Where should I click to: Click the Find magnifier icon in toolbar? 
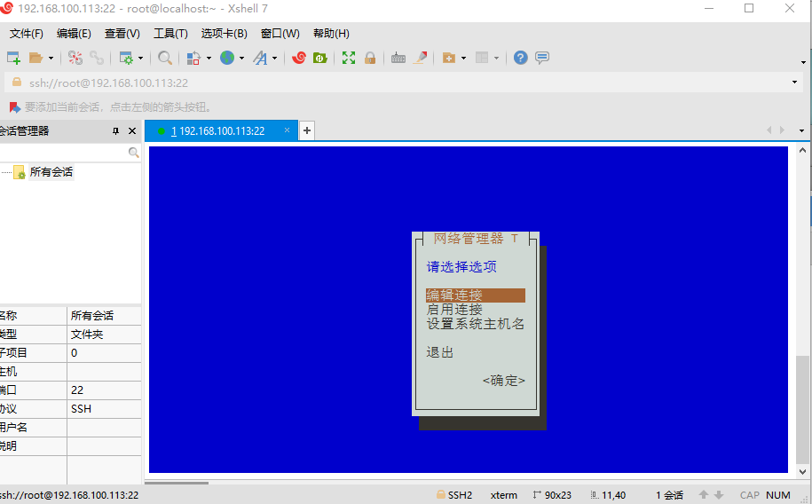pyautogui.click(x=165, y=58)
